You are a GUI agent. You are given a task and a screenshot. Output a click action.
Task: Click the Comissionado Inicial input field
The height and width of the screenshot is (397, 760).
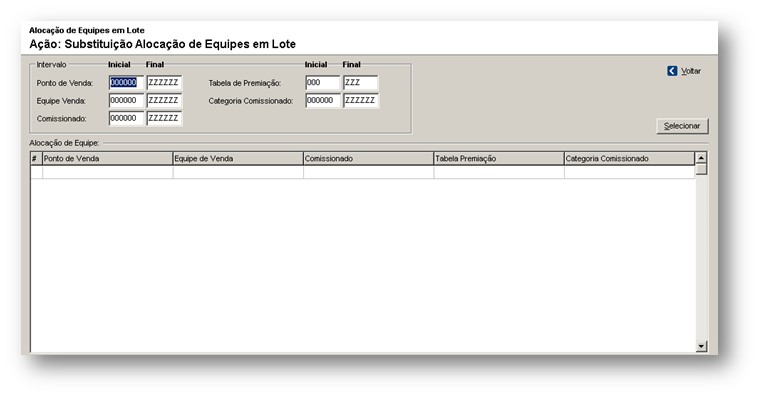pos(126,118)
